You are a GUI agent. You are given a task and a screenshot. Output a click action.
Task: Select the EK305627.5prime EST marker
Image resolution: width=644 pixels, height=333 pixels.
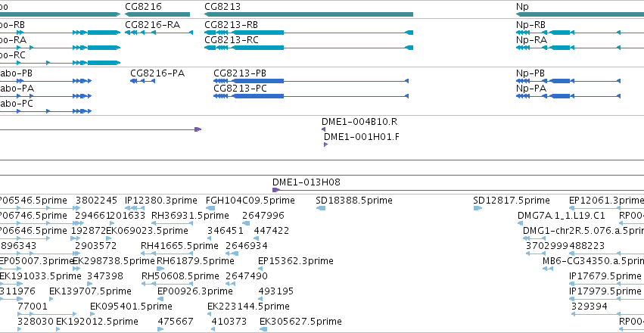[263, 329]
